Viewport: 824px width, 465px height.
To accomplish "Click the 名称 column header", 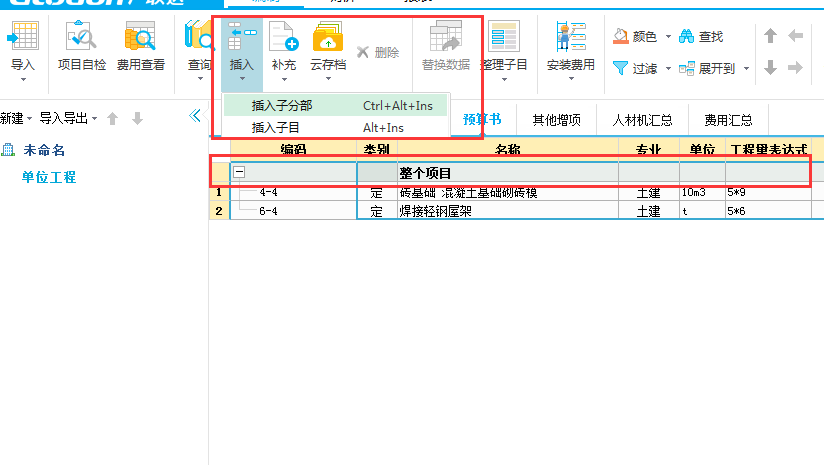I will tap(508, 149).
